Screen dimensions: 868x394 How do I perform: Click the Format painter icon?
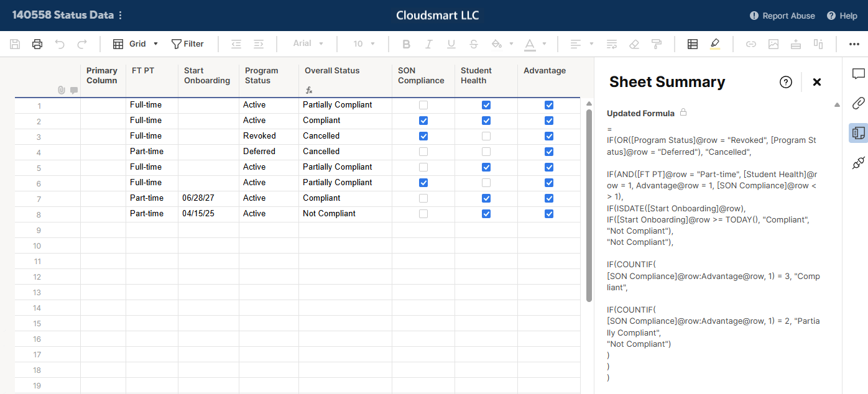pos(657,44)
